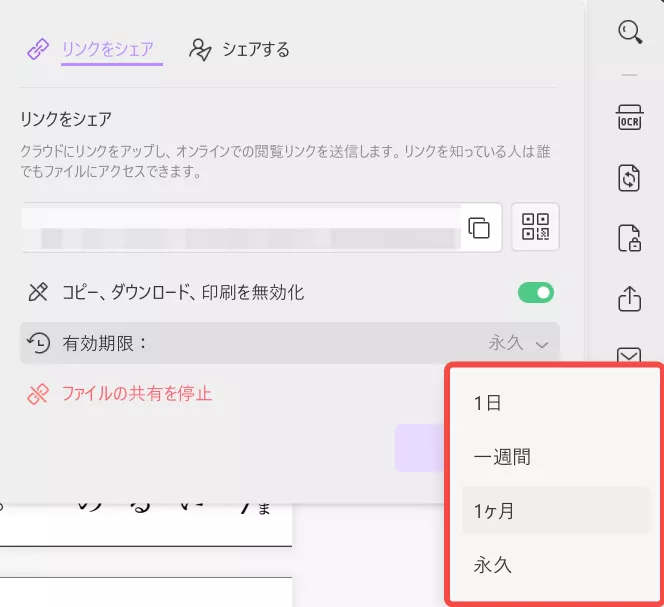Click the email envelope icon in sidebar
The height and width of the screenshot is (607, 664).
(x=629, y=355)
